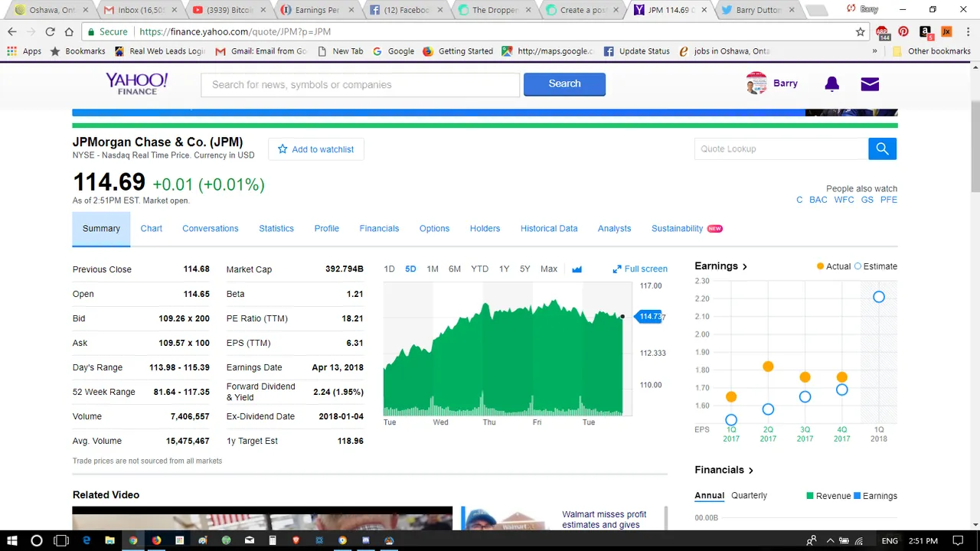Open the Summary tab
Viewport: 980px width, 551px height.
[101, 229]
